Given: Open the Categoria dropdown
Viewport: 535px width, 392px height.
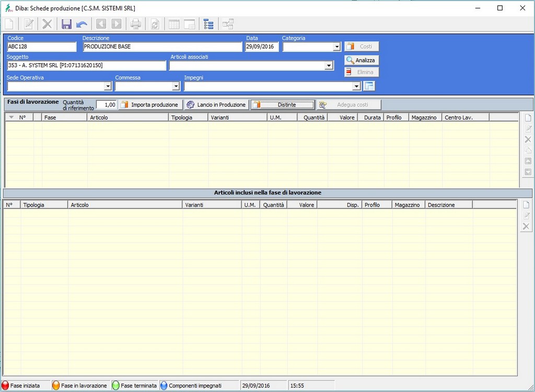Looking at the screenshot, I should pos(337,46).
